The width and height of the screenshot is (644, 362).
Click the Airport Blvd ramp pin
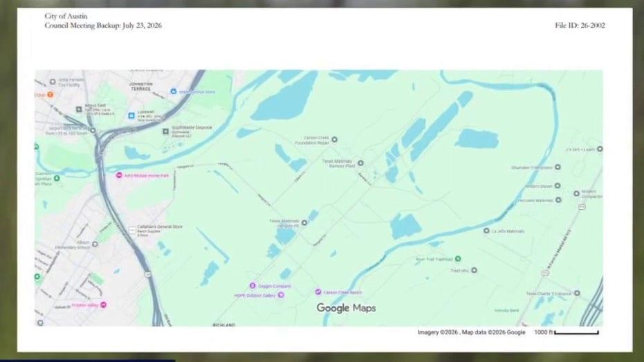tap(93, 131)
